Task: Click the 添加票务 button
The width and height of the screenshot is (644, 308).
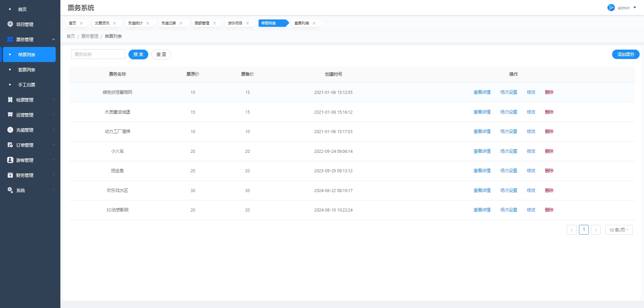Action: coord(626,54)
